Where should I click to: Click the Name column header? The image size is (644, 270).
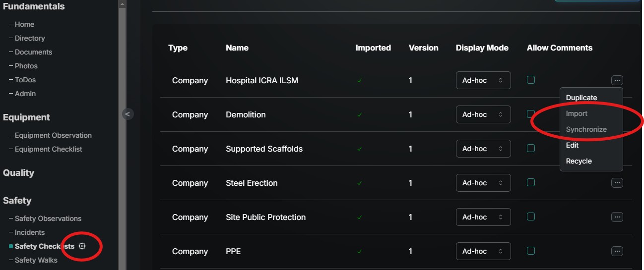[x=237, y=48]
